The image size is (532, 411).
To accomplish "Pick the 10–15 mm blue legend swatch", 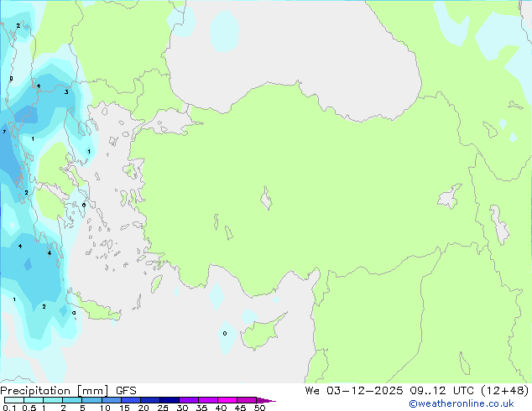I will coord(111,400).
